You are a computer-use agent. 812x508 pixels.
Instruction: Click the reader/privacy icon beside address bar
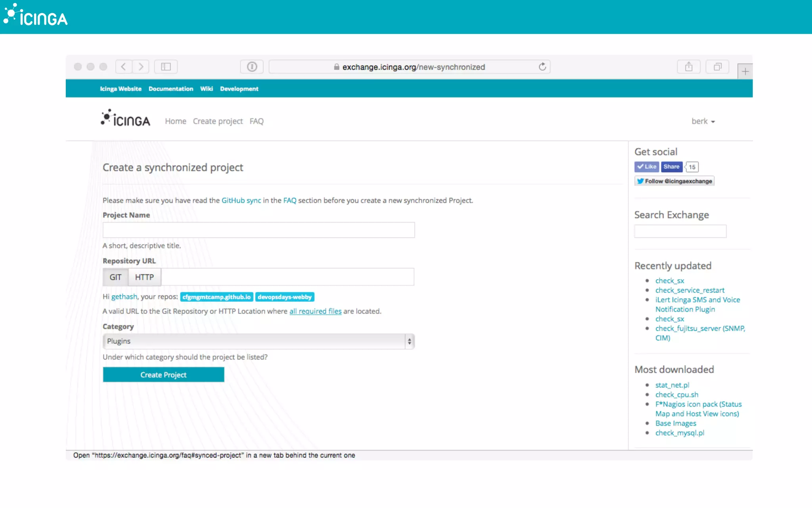[x=252, y=67]
